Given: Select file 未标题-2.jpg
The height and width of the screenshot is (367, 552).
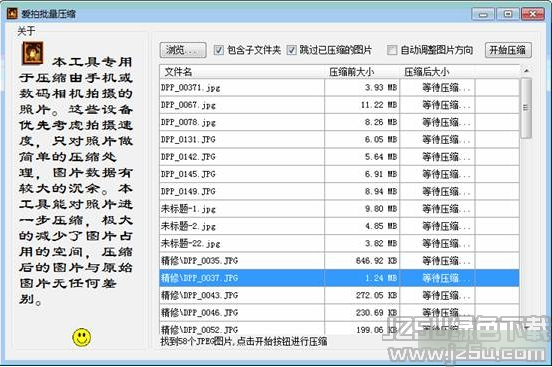Looking at the screenshot, I should tap(339, 226).
